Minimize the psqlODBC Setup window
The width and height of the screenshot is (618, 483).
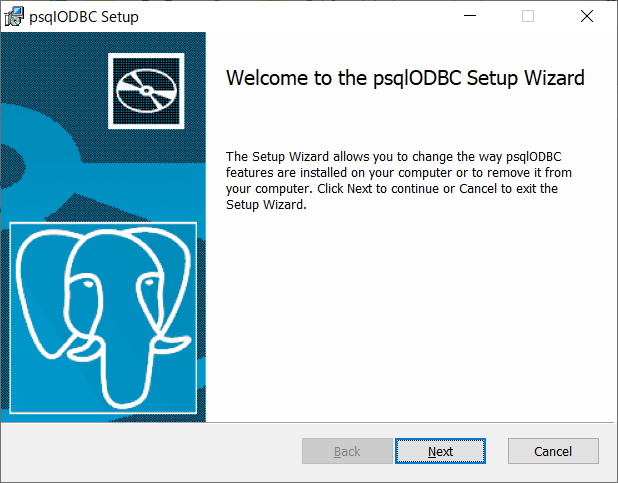pos(470,16)
